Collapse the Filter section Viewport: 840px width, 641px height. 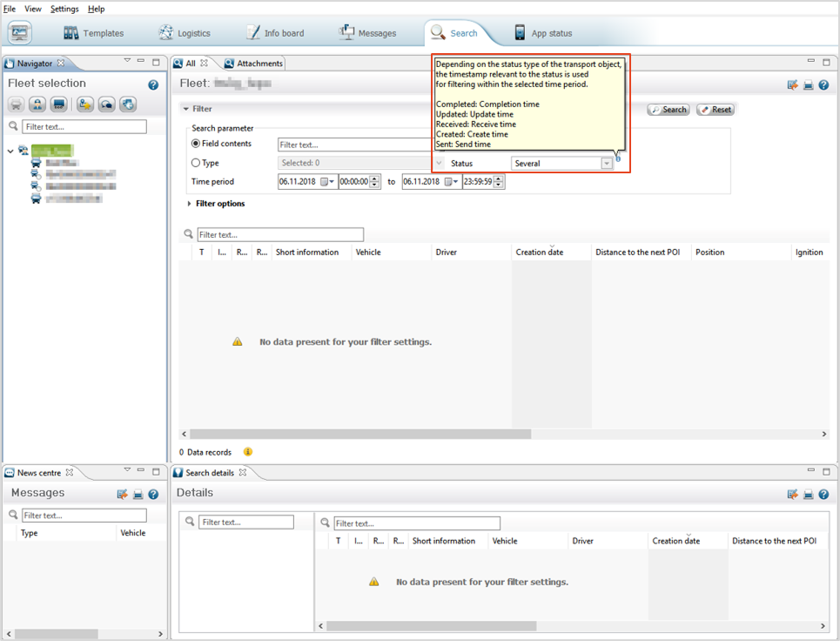186,109
